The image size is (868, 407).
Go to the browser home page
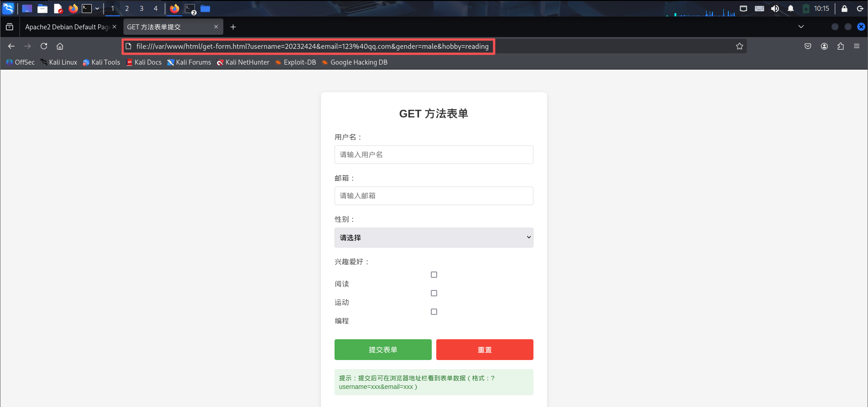[60, 46]
